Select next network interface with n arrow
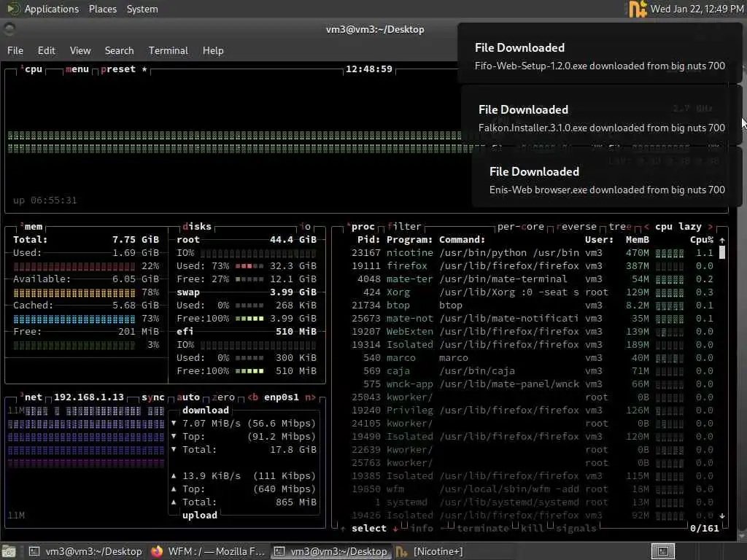Screen dimensions: 747x560 click(x=310, y=397)
